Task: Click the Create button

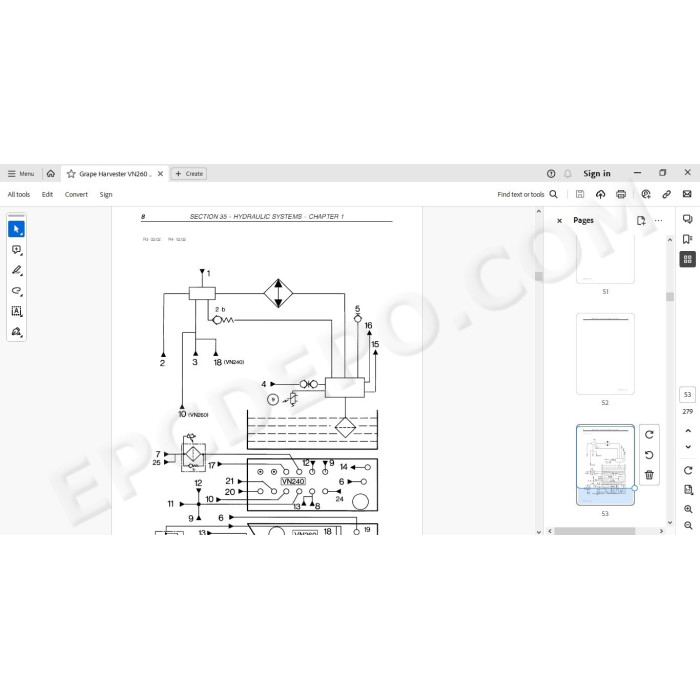Action: coord(189,174)
